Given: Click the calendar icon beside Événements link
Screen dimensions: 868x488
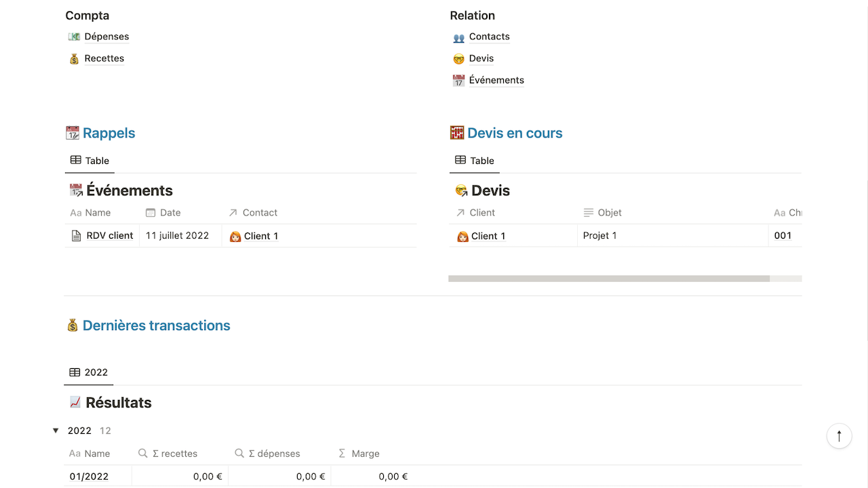Looking at the screenshot, I should (458, 81).
